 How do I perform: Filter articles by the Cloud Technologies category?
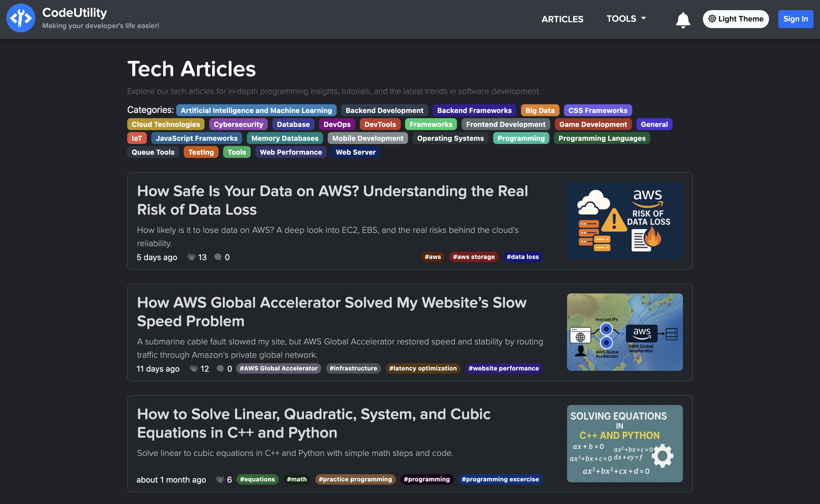pyautogui.click(x=166, y=124)
